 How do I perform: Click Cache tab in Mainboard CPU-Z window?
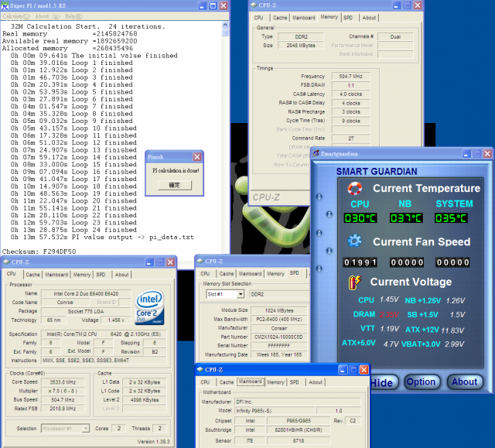click(x=227, y=382)
